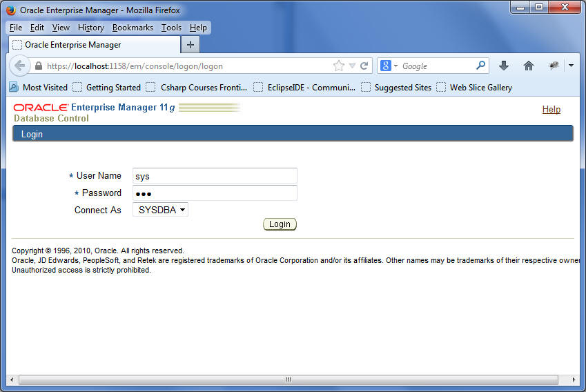This screenshot has height=392, width=586.
Task: Expand the Google search engine selector
Action: pyautogui.click(x=389, y=66)
